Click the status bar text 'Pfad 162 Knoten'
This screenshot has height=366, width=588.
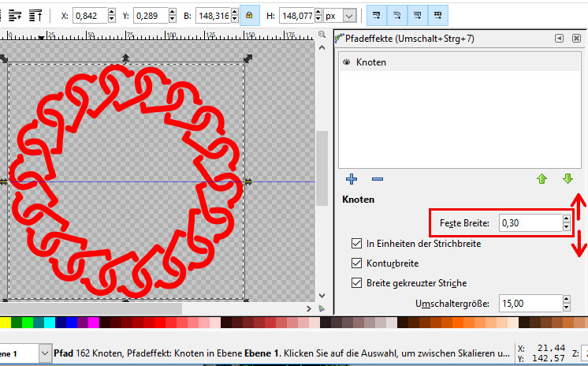click(x=89, y=353)
